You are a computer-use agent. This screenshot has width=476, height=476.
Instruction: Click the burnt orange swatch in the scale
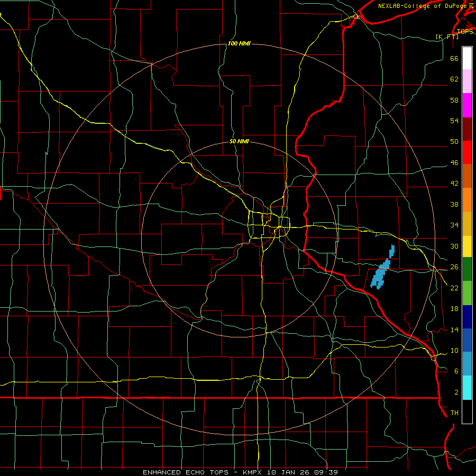coord(467,176)
